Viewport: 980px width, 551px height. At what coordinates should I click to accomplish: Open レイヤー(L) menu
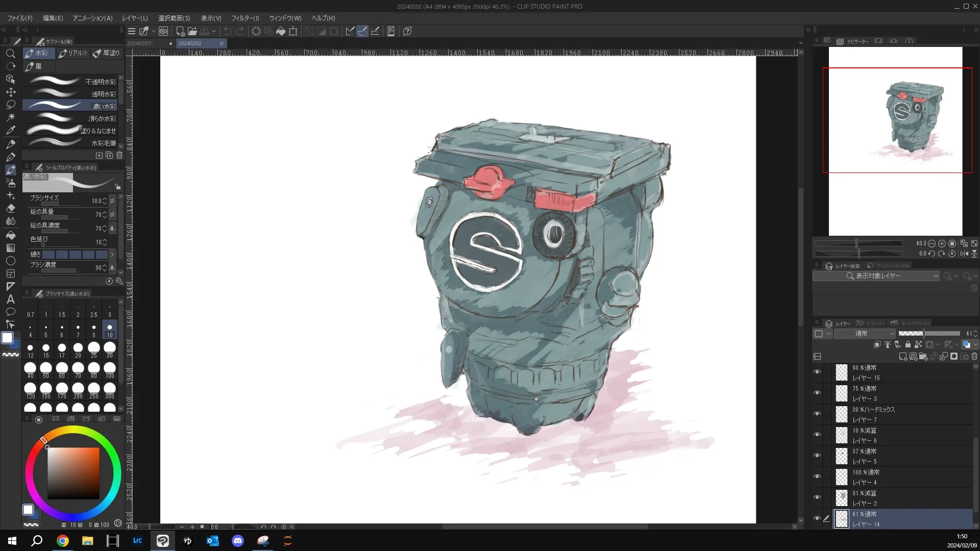(135, 18)
